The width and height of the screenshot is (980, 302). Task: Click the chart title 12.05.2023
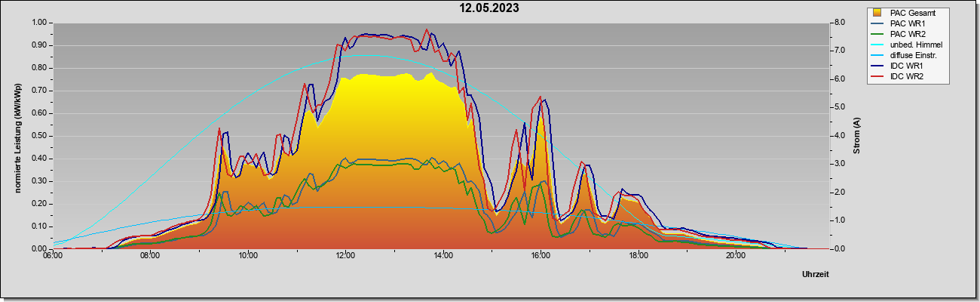489,9
